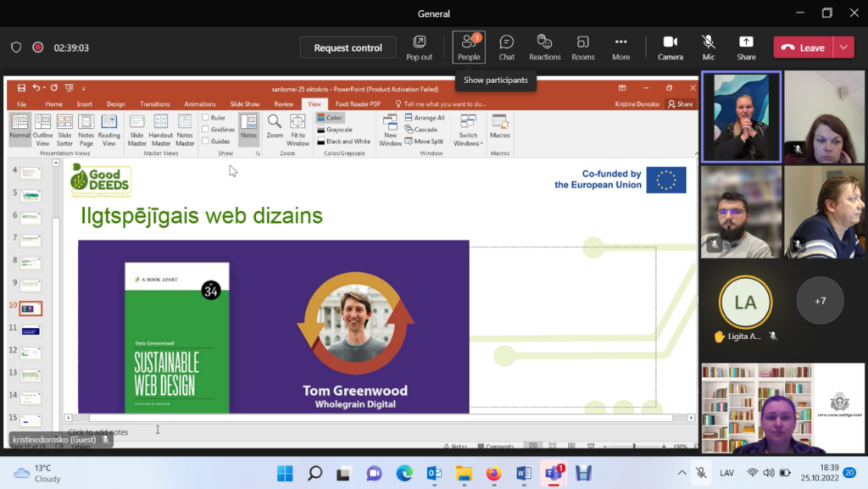Switch to the Home ribbon tab
868x489 pixels.
53,104
